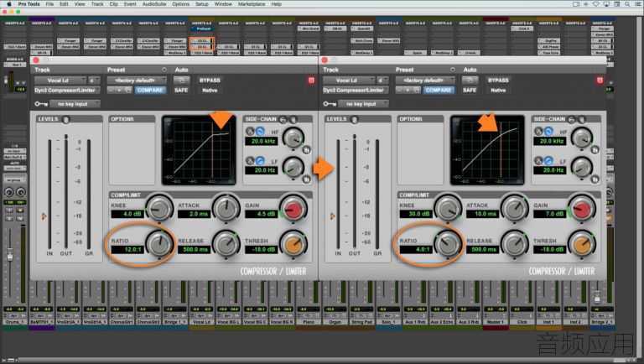Click the orange THRESH knob in left compressor

[293, 244]
